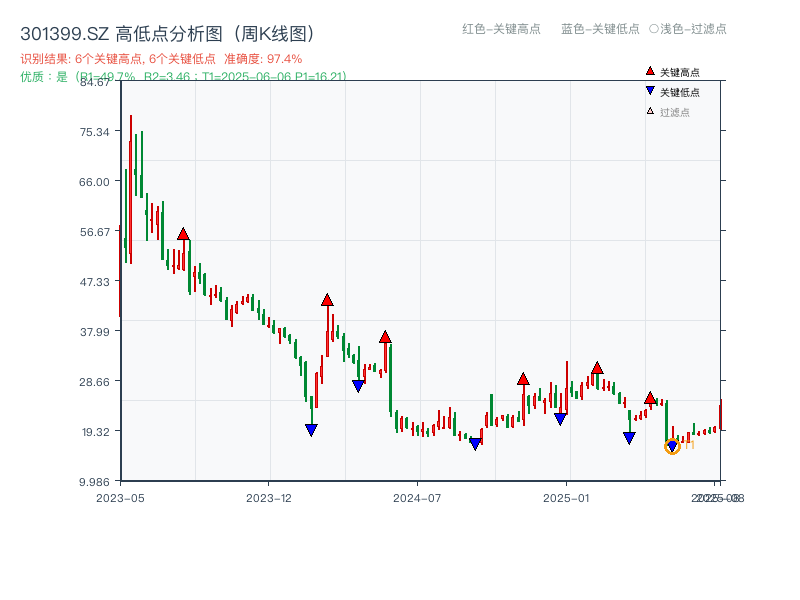This screenshot has height=600, width=800.
Task: Click the blue 关键低点 triangle at the 2024 low
Action: point(473,442)
